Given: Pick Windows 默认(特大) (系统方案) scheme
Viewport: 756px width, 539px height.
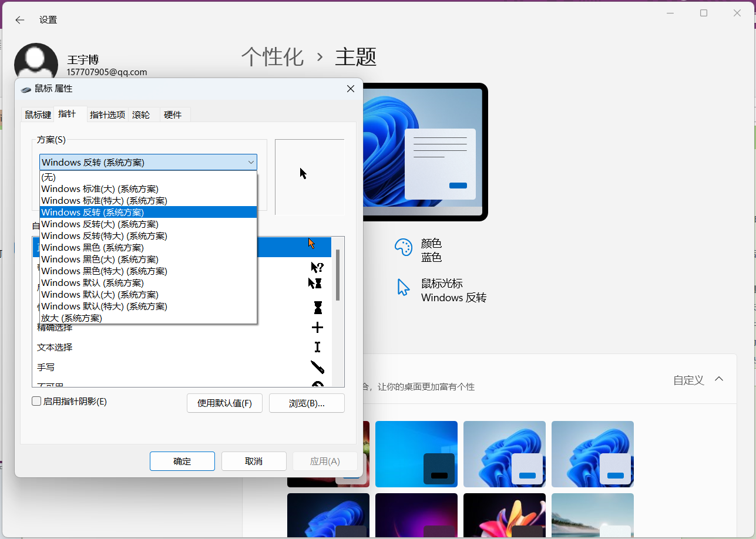Looking at the screenshot, I should [x=148, y=306].
